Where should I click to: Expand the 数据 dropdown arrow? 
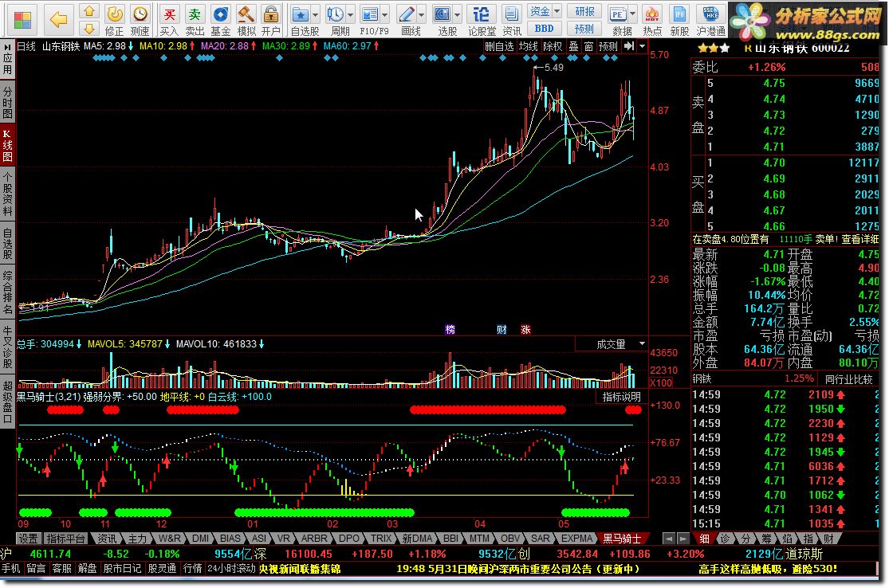[633, 14]
